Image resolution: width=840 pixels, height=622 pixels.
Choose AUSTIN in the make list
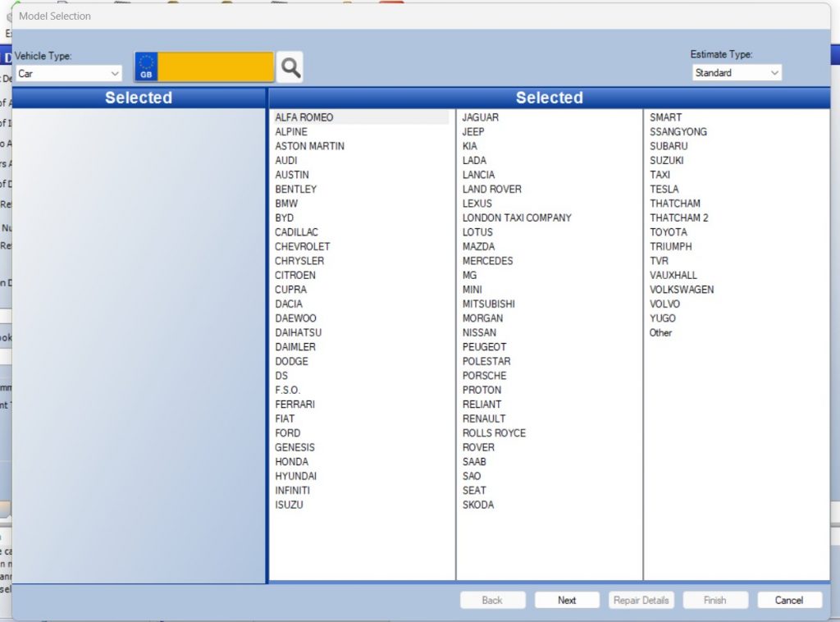pos(292,175)
